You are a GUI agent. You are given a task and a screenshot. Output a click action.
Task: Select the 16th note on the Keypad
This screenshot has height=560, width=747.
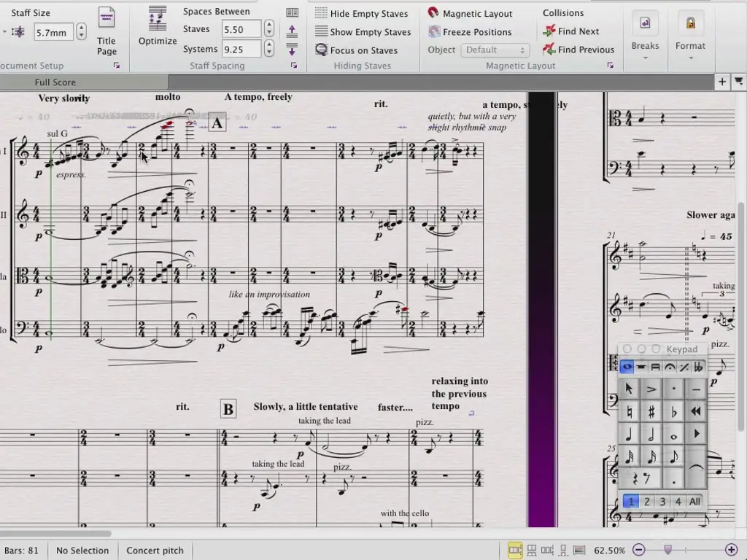pyautogui.click(x=651, y=456)
